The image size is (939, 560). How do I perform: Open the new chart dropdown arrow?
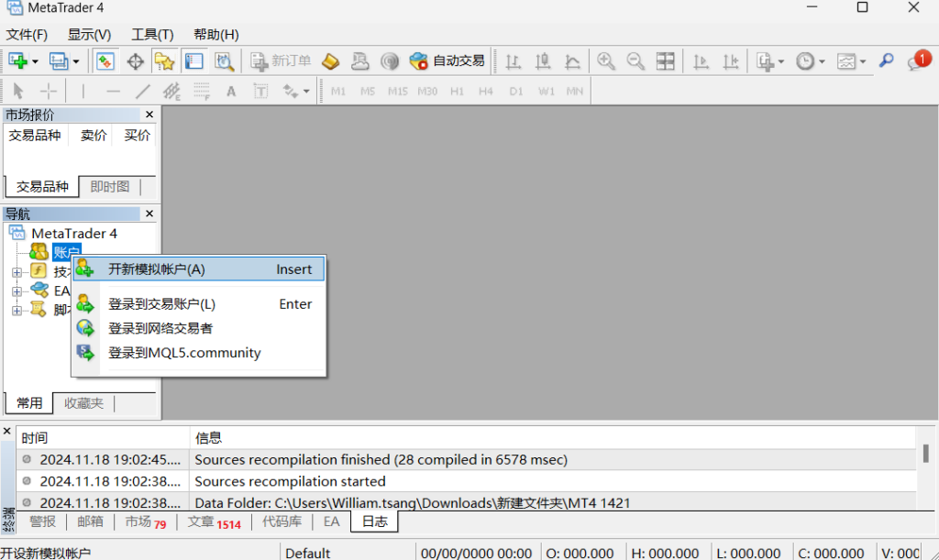35,62
